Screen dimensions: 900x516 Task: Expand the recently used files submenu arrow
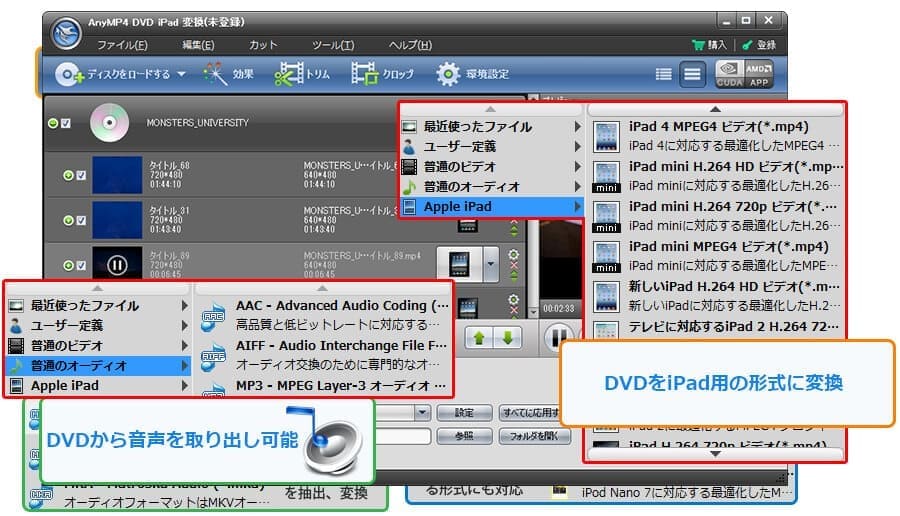point(577,127)
